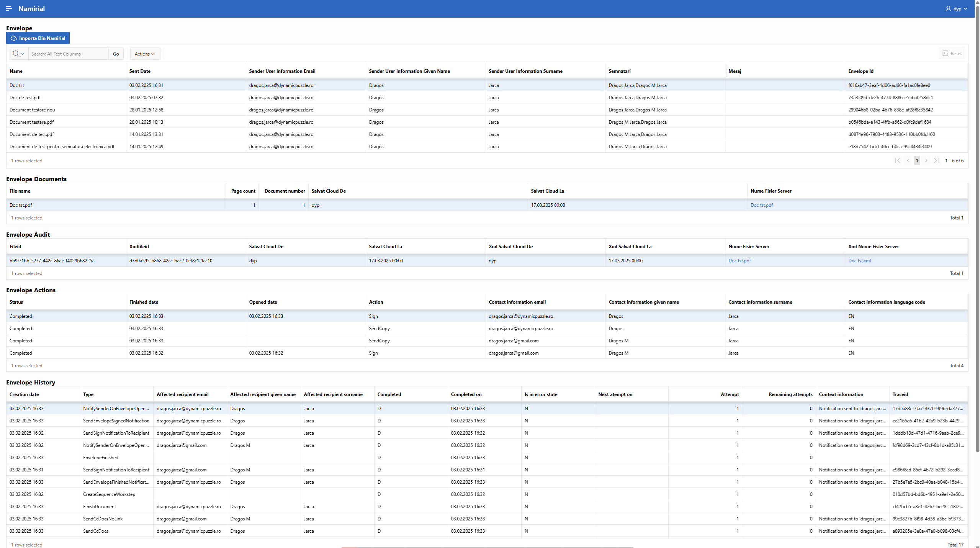Click the cloud icon on Importa Din Namirial
The image size is (980, 548).
[14, 38]
